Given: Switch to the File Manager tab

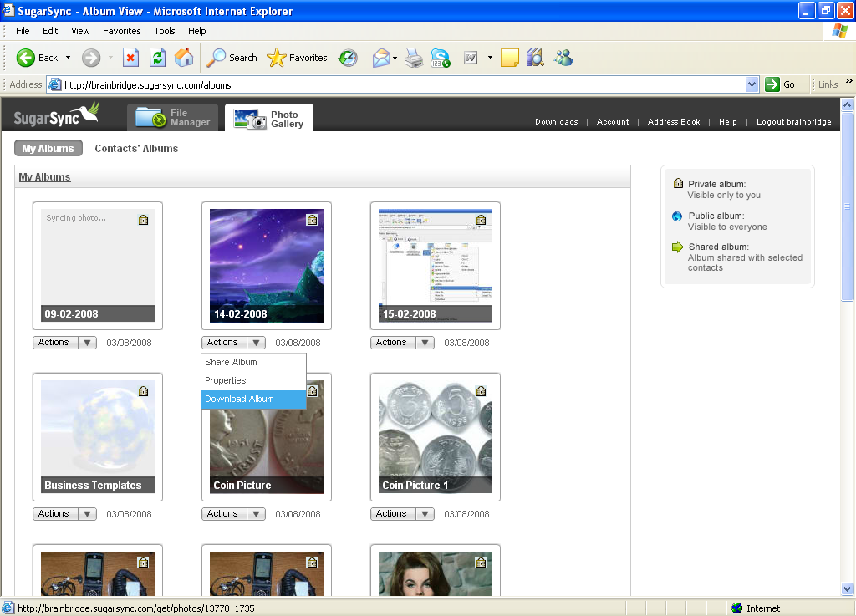Looking at the screenshot, I should point(172,117).
